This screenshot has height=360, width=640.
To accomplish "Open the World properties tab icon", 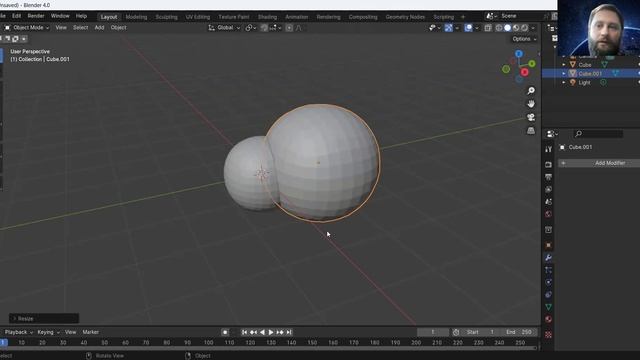I will coord(548,214).
